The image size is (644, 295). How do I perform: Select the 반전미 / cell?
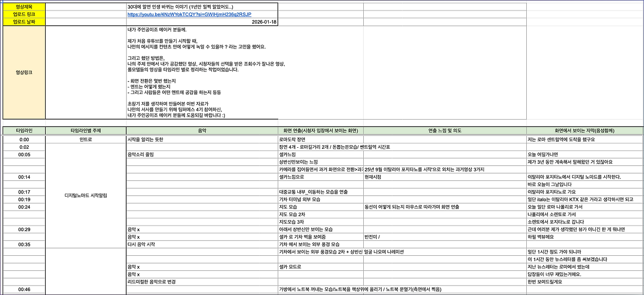pyautogui.click(x=445, y=237)
